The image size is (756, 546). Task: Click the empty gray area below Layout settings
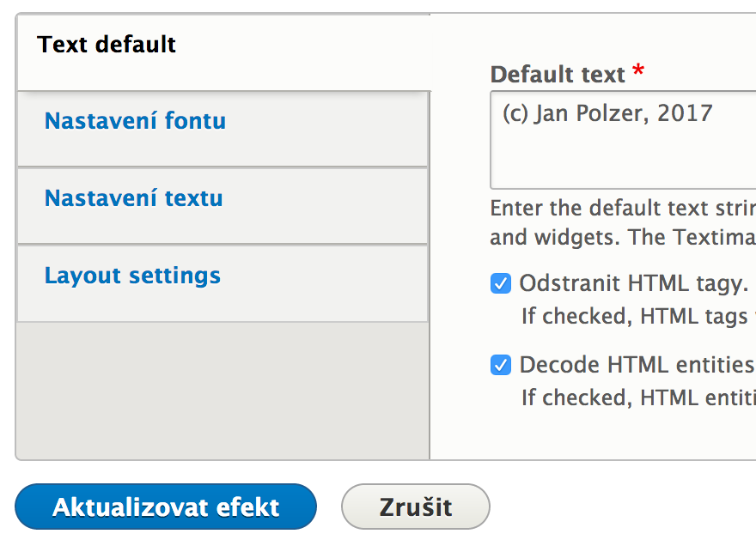point(223,391)
